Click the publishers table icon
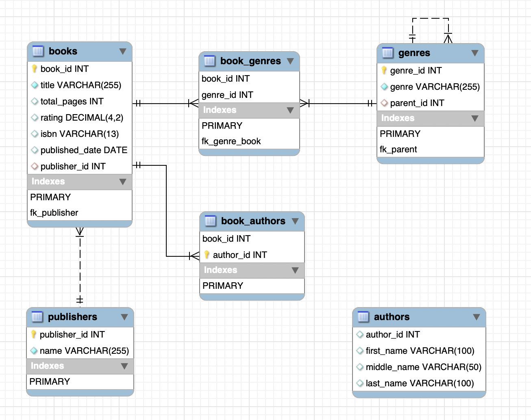 [37, 317]
